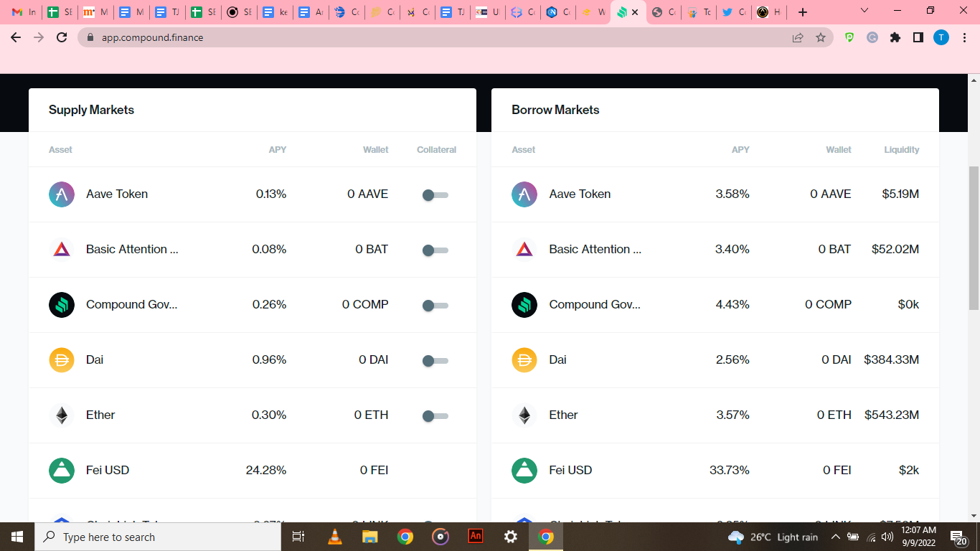Toggle collateral for Basic Attention Token

pyautogui.click(x=435, y=250)
